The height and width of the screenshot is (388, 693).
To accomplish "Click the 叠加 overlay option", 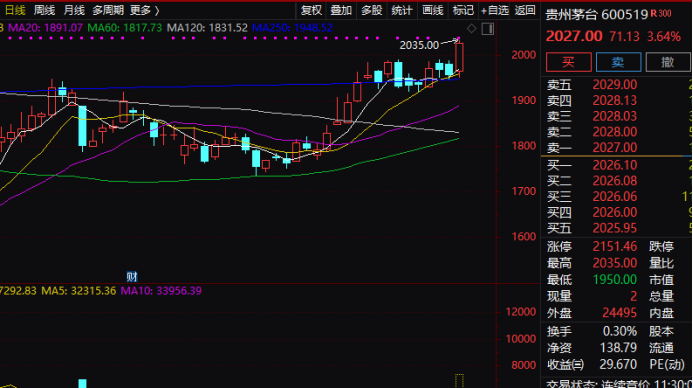I will pos(341,10).
